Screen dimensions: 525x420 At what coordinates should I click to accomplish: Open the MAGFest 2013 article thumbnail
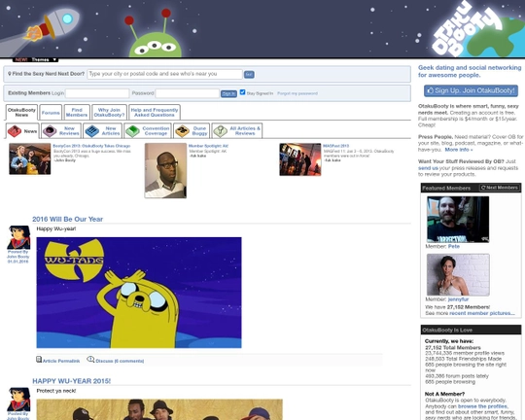pos(300,159)
